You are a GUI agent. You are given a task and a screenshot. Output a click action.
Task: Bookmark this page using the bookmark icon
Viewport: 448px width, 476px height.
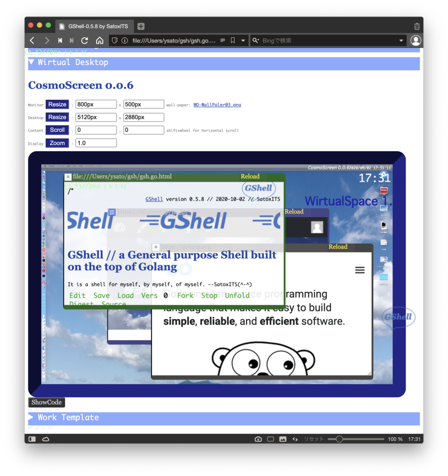[233, 40]
